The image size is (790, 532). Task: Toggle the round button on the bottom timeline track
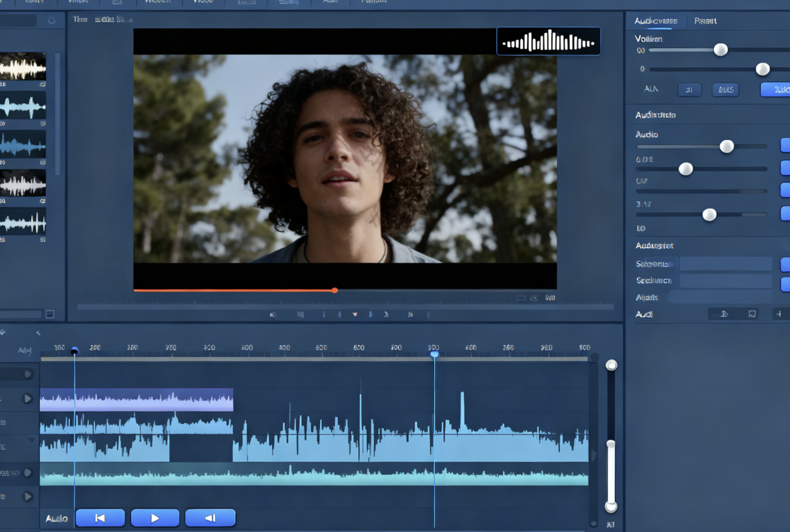(x=28, y=496)
